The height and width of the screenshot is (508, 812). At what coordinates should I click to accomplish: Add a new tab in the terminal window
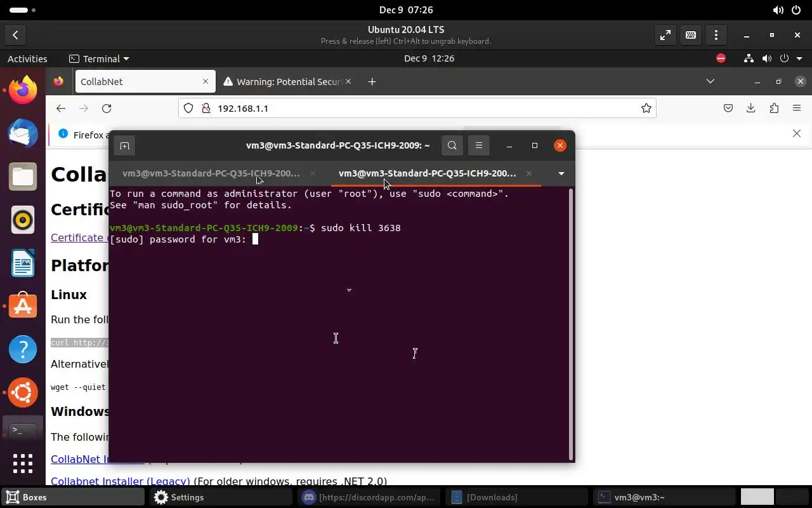pos(124,145)
